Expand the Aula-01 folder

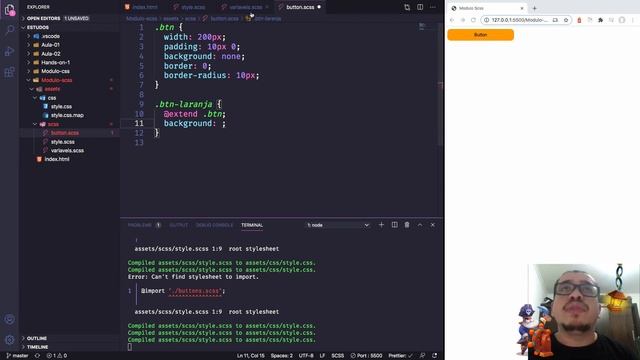pyautogui.click(x=50, y=45)
